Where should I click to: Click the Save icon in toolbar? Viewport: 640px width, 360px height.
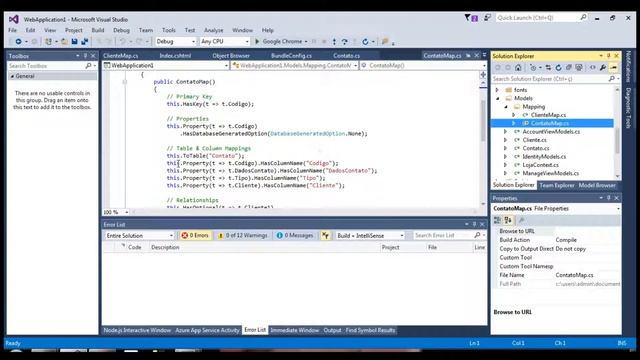pyautogui.click(x=74, y=42)
